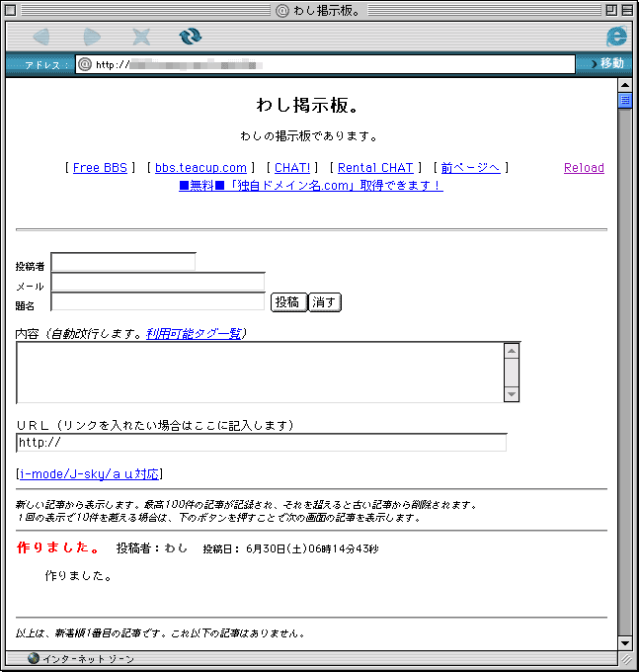Click the @ icon beside the address

[85, 64]
